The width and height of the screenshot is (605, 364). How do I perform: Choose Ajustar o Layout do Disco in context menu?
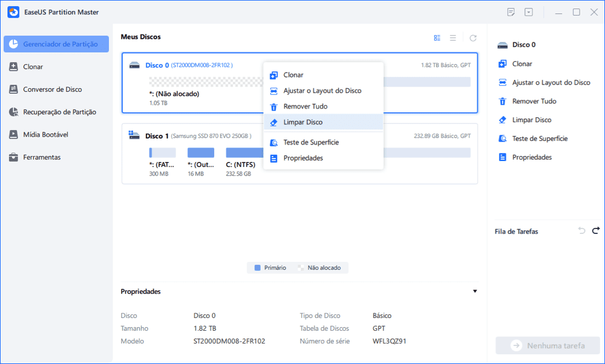click(x=323, y=91)
